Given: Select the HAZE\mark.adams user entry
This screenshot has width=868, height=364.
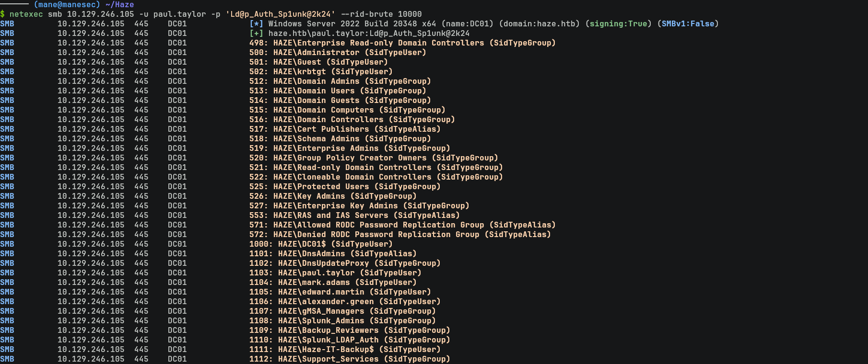Looking at the screenshot, I should [x=314, y=282].
